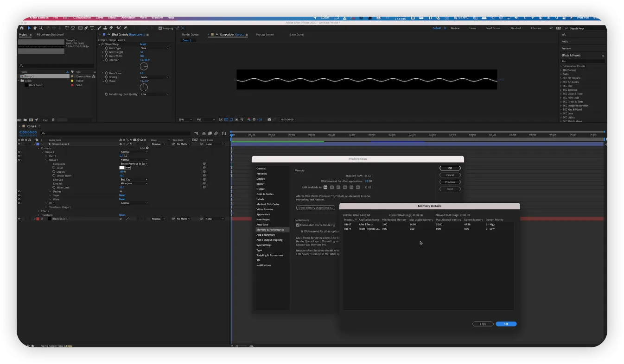Toggle visibility eye of Fill 1

(x=19, y=203)
